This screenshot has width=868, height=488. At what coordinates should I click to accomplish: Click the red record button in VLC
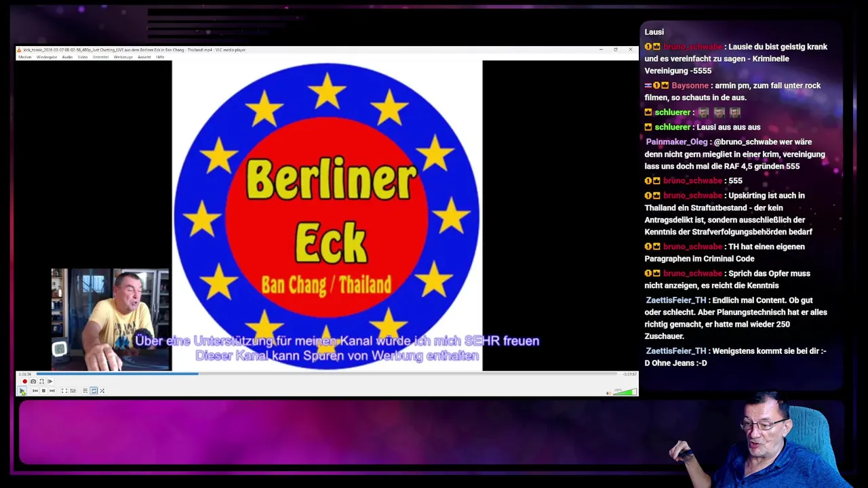pos(25,382)
